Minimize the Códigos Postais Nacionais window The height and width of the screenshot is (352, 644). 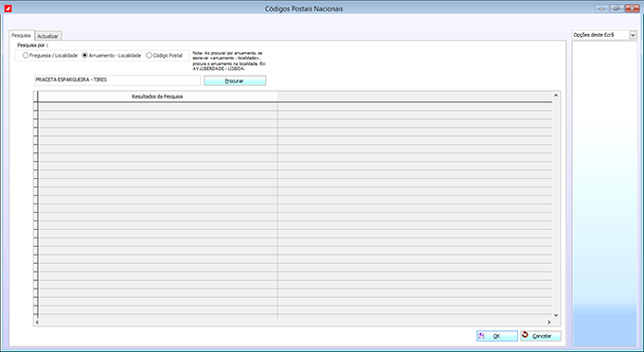601,9
